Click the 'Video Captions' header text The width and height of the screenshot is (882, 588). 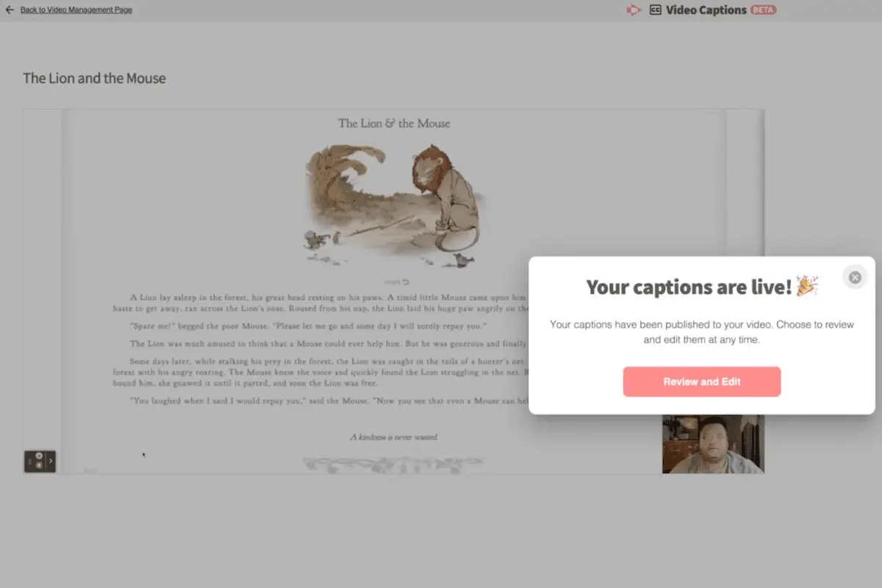(706, 10)
